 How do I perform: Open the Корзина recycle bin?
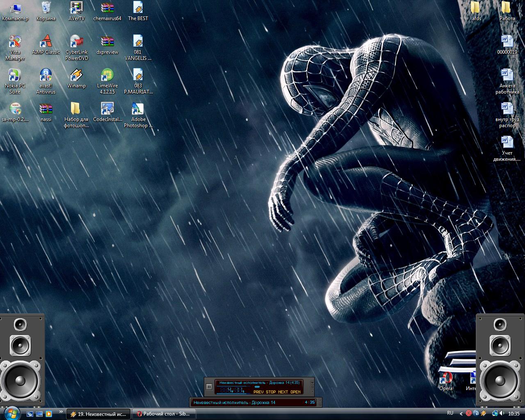[x=46, y=11]
